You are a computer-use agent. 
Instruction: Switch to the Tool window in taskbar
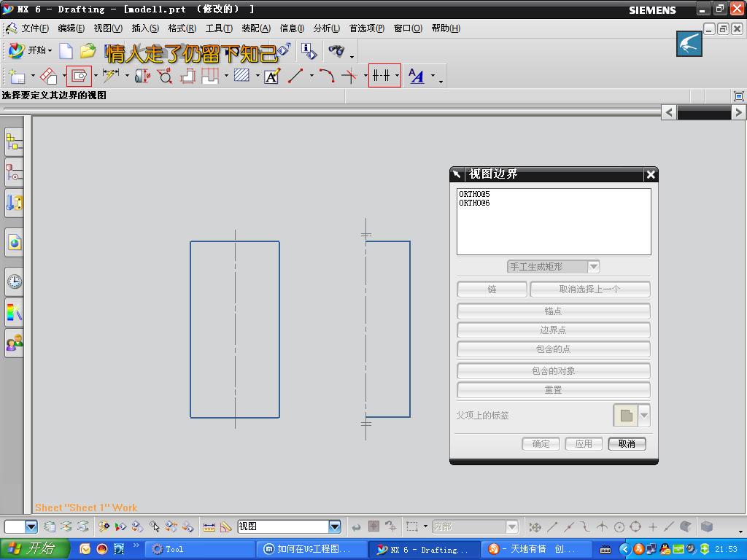pos(199,549)
